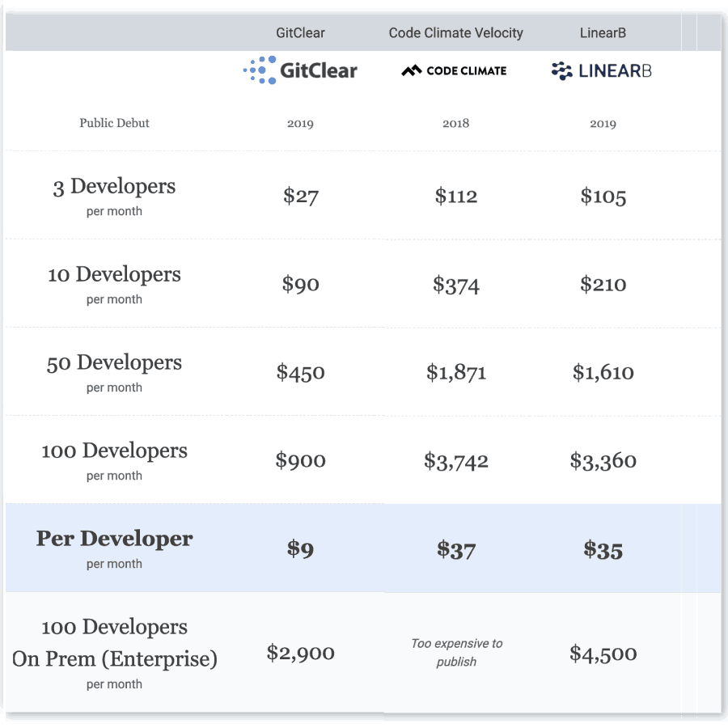Select the 10 Developers row label
This screenshot has width=728, height=728.
click(x=114, y=275)
